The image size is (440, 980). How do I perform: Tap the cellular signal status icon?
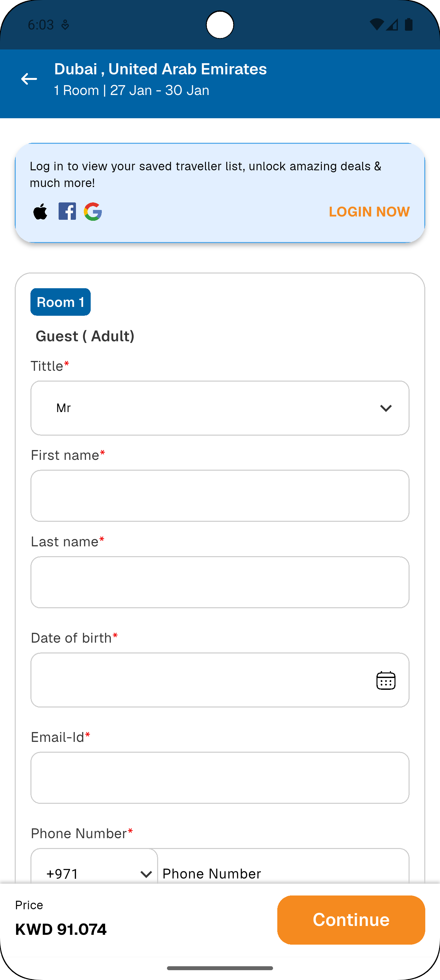393,25
